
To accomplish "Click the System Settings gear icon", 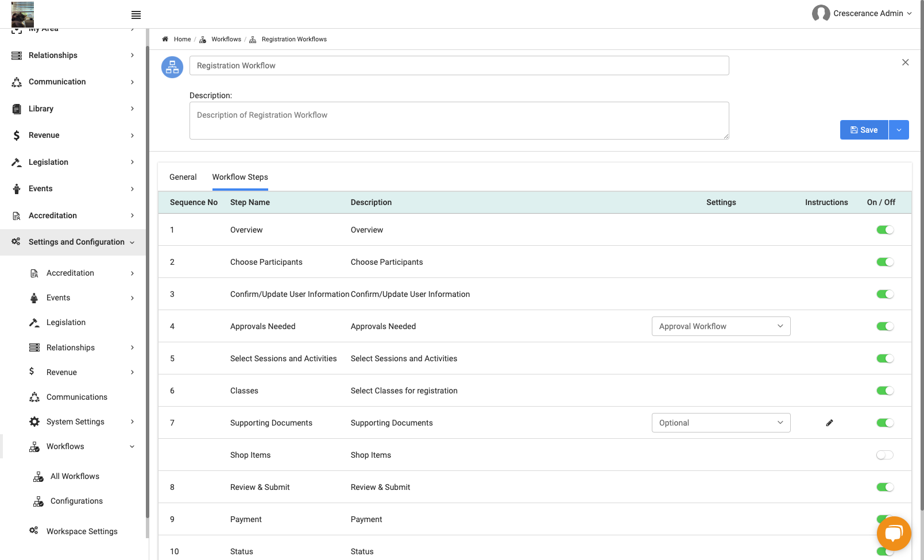I will pos(34,422).
